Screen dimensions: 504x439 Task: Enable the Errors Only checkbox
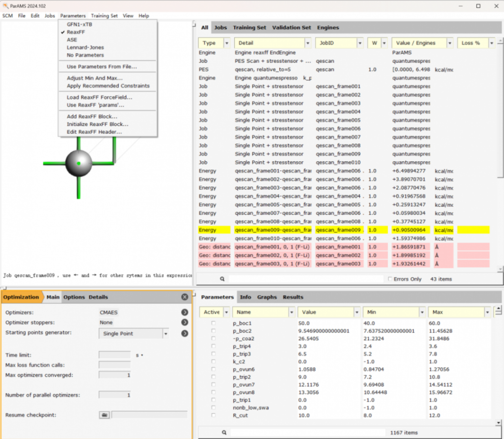coord(390,279)
